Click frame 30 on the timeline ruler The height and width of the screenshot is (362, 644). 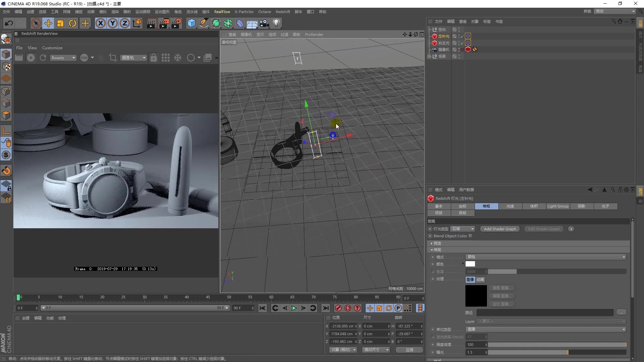point(144,297)
